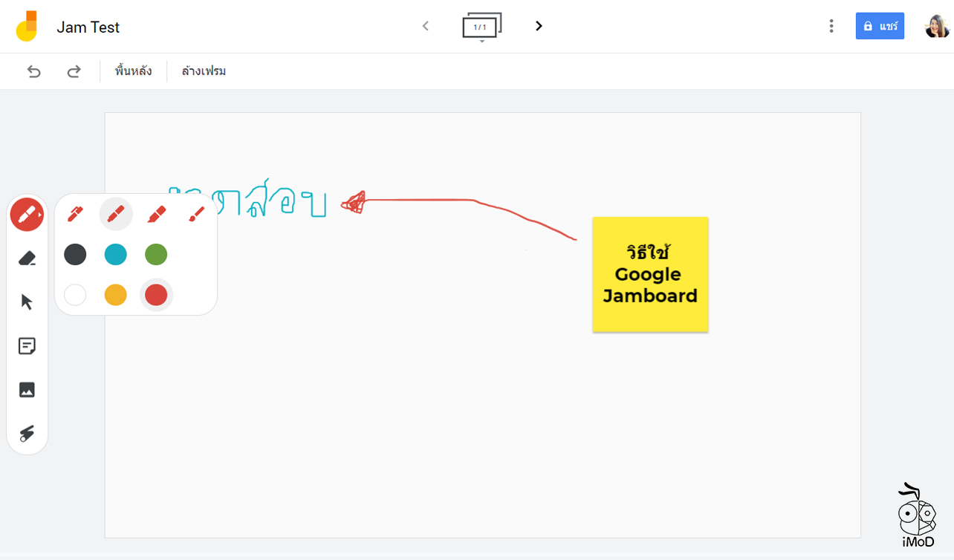Screen dimensions: 954x560
Task: Click the Redo arrow
Action: point(74,71)
